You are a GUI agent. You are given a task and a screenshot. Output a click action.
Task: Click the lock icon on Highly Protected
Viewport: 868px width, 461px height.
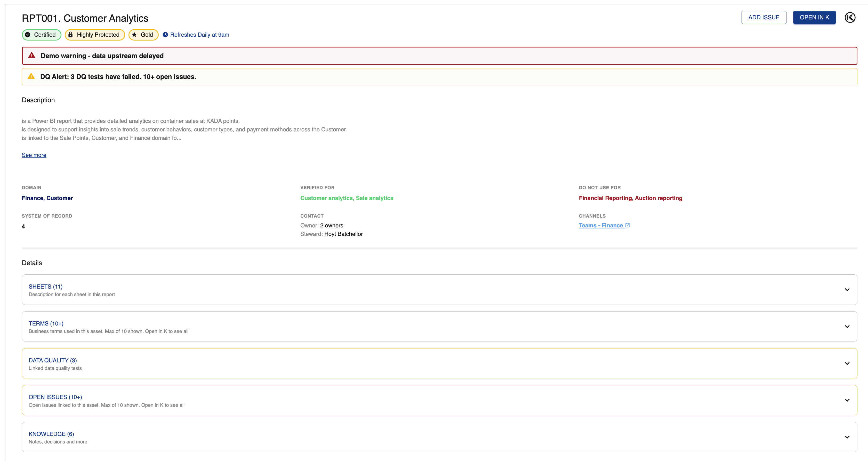pos(70,35)
